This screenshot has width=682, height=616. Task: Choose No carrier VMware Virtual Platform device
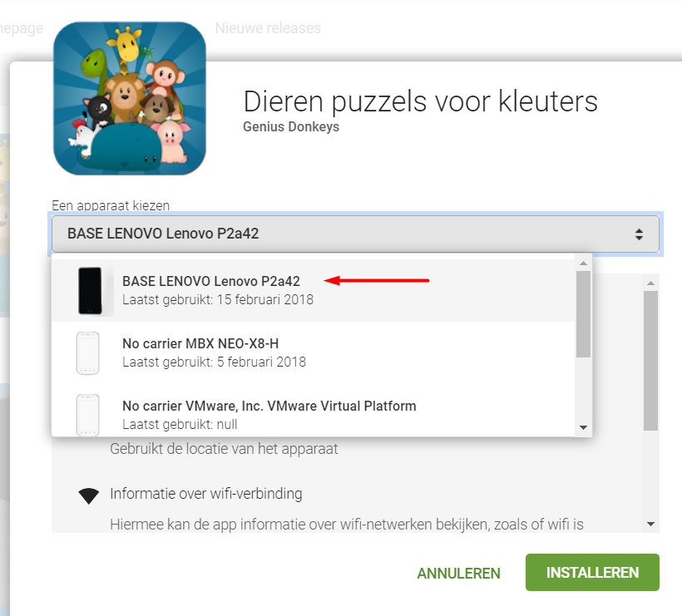coord(314,414)
